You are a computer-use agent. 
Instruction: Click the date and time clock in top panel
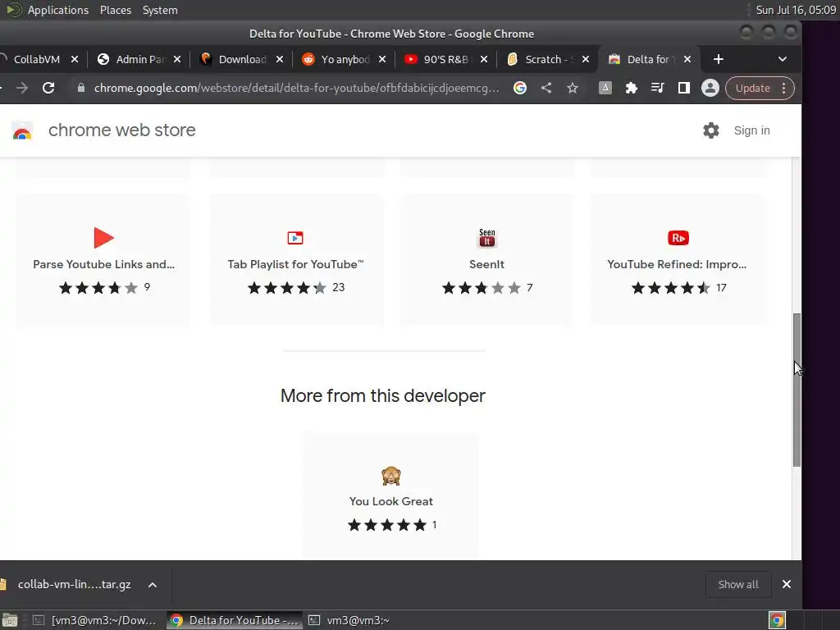pyautogui.click(x=796, y=10)
